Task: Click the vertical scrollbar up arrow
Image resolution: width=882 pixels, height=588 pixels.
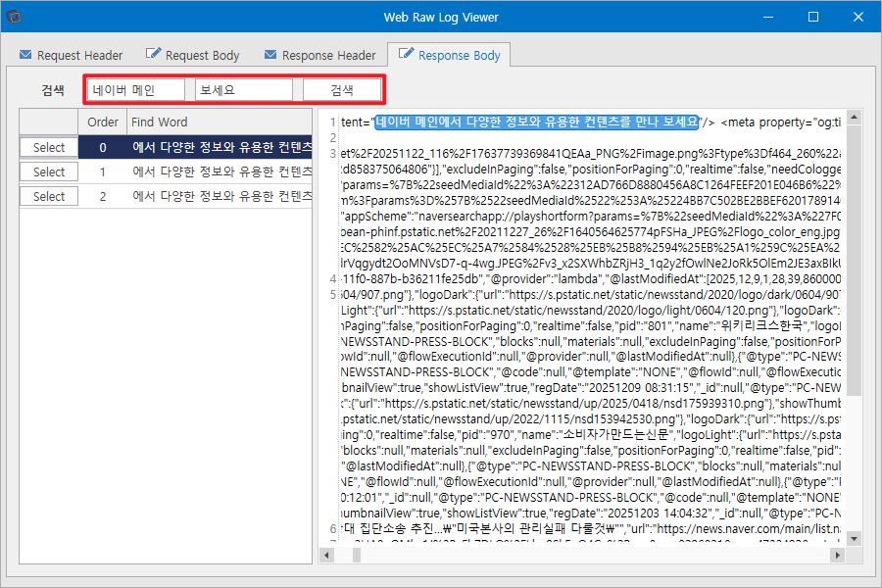Action: 854,118
